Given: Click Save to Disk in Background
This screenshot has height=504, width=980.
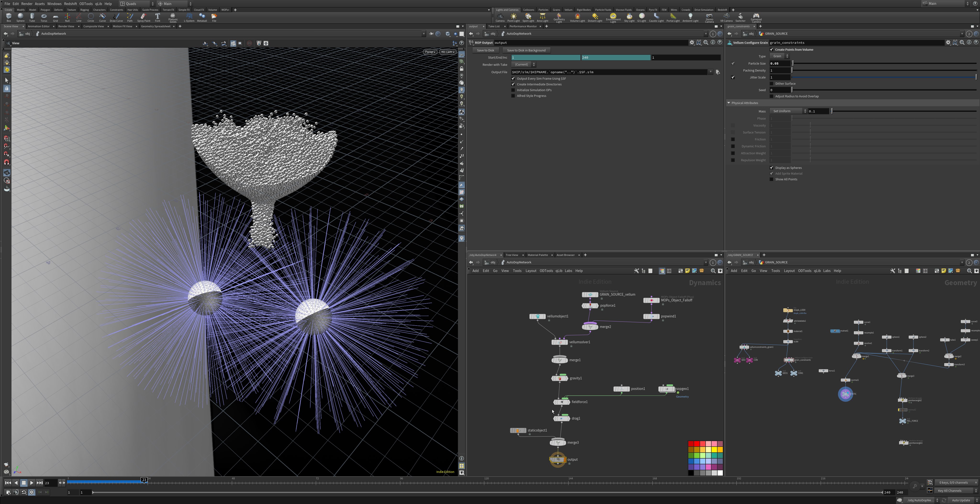Looking at the screenshot, I should pos(526,50).
